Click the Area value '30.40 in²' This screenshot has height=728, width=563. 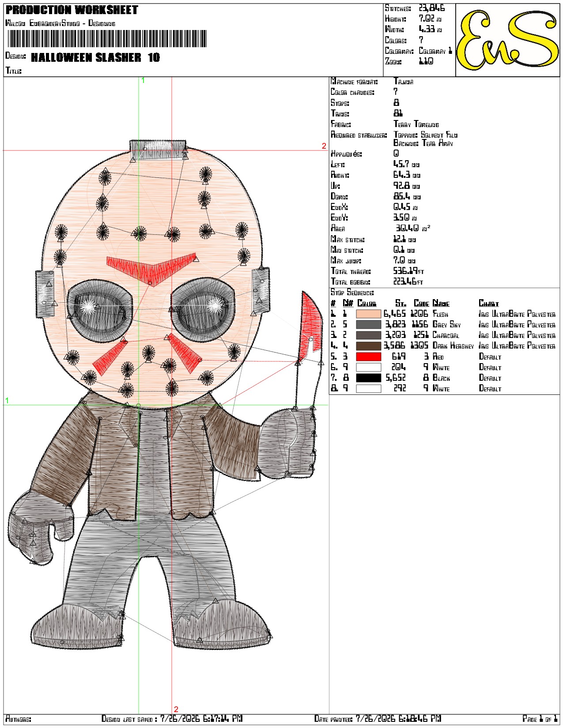[x=413, y=228]
